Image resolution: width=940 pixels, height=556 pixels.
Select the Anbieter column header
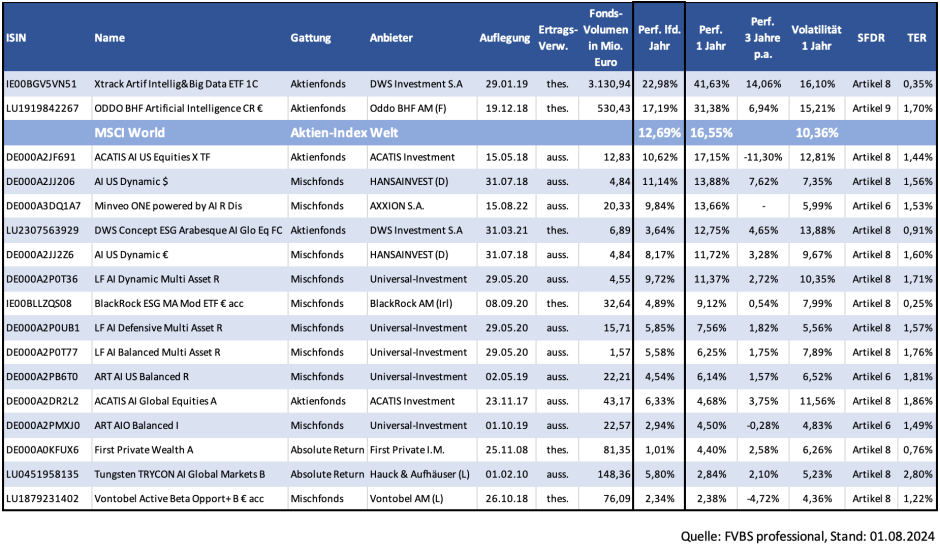coord(391,37)
